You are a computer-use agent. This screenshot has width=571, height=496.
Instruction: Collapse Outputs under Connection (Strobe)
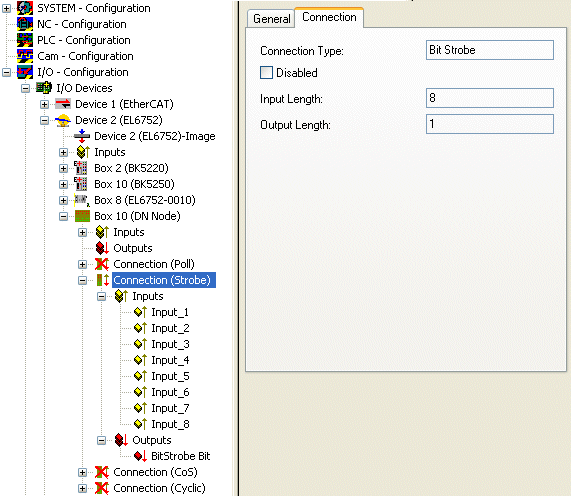click(x=101, y=441)
